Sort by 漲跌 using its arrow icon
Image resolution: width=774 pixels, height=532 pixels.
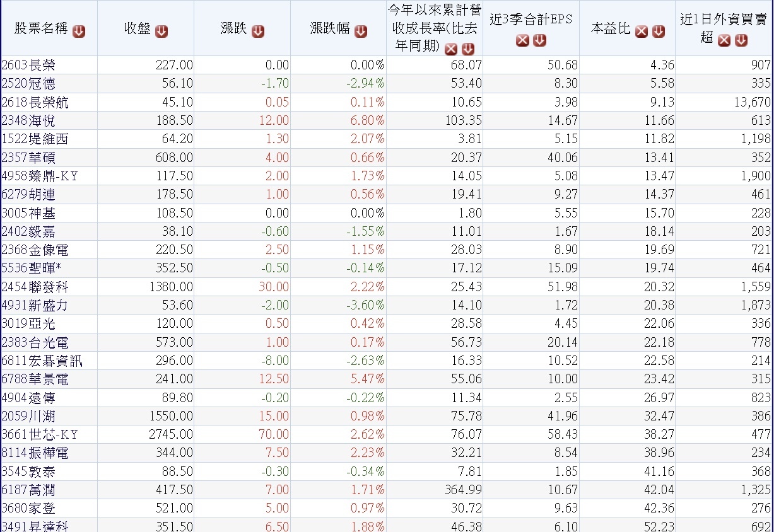tap(258, 32)
